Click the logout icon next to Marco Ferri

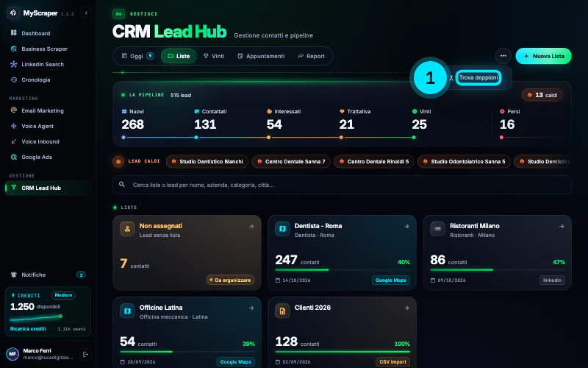tap(85, 354)
